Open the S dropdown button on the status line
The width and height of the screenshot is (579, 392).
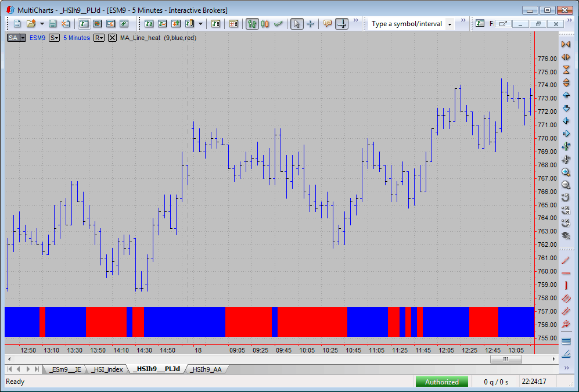54,38
